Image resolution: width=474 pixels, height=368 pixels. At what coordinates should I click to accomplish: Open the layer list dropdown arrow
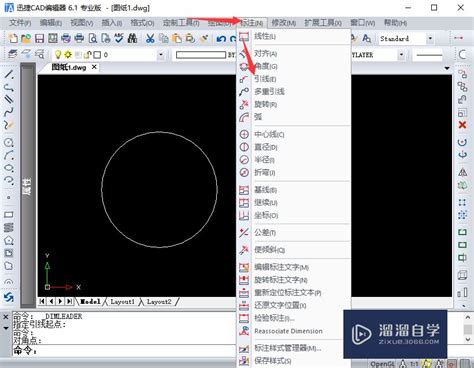(161, 54)
